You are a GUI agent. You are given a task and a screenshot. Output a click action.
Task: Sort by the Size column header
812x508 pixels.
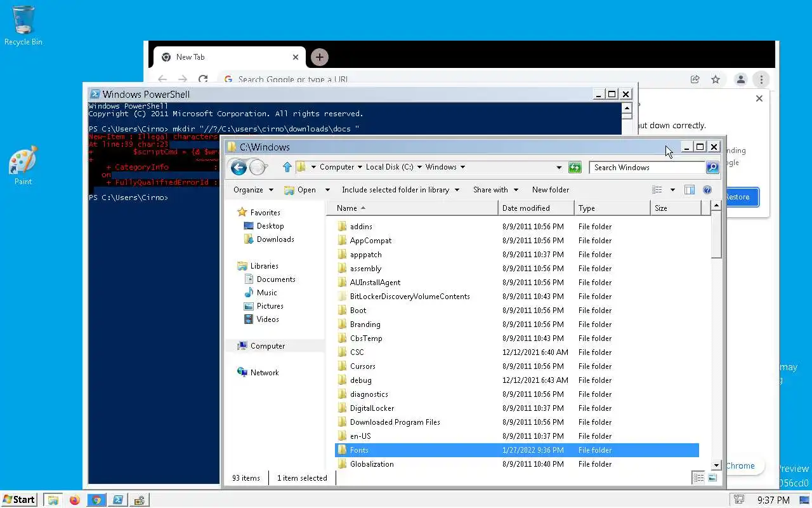tap(676, 208)
